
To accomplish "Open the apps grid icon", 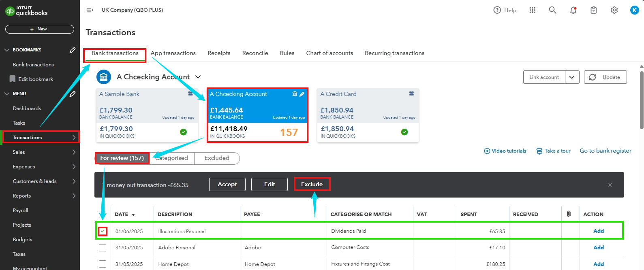I will coord(532,10).
